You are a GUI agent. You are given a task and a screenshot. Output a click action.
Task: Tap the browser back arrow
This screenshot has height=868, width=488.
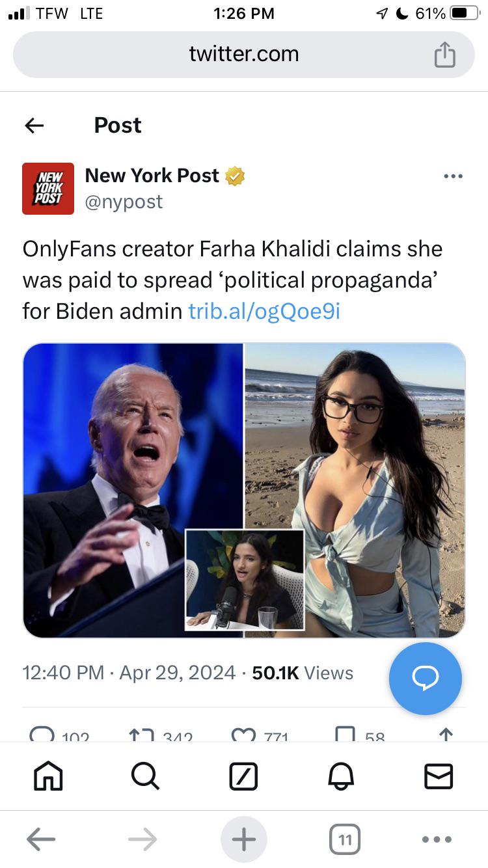click(x=40, y=839)
